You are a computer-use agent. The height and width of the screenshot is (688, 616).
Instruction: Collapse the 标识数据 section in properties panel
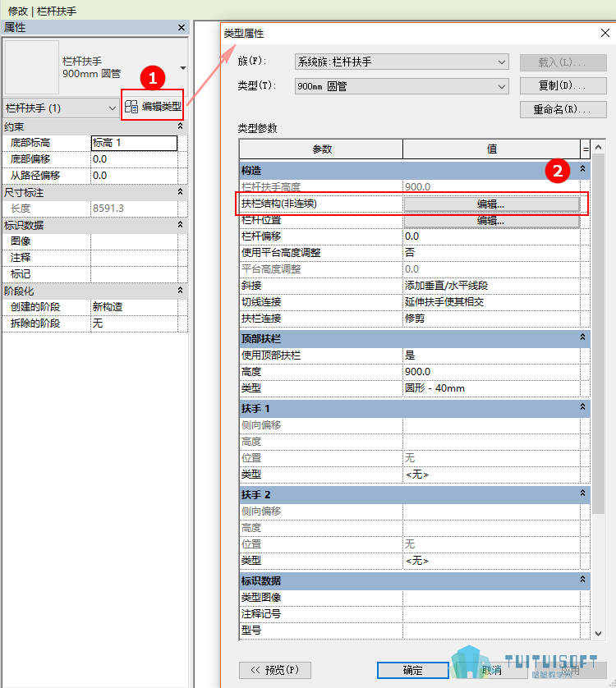(x=180, y=225)
